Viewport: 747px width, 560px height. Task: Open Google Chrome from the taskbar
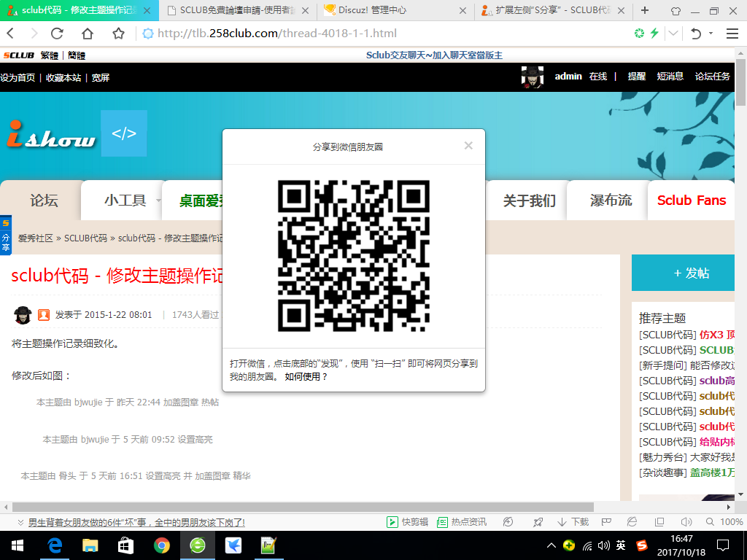click(161, 545)
